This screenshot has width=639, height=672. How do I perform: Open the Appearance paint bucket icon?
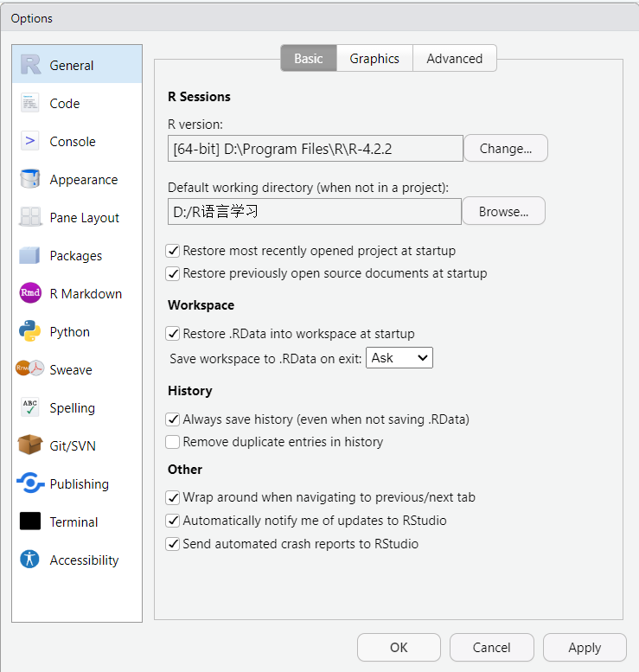point(30,179)
